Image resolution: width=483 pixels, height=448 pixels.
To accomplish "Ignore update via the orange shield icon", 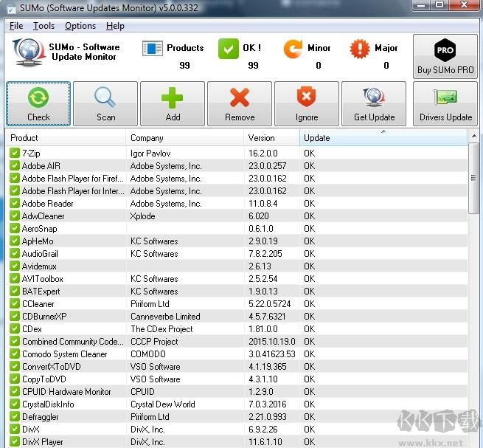I will (x=306, y=97).
